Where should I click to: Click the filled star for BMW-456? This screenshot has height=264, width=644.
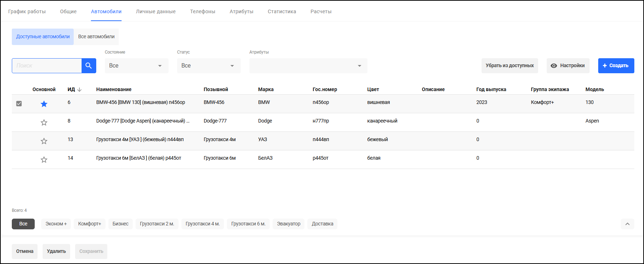click(44, 104)
